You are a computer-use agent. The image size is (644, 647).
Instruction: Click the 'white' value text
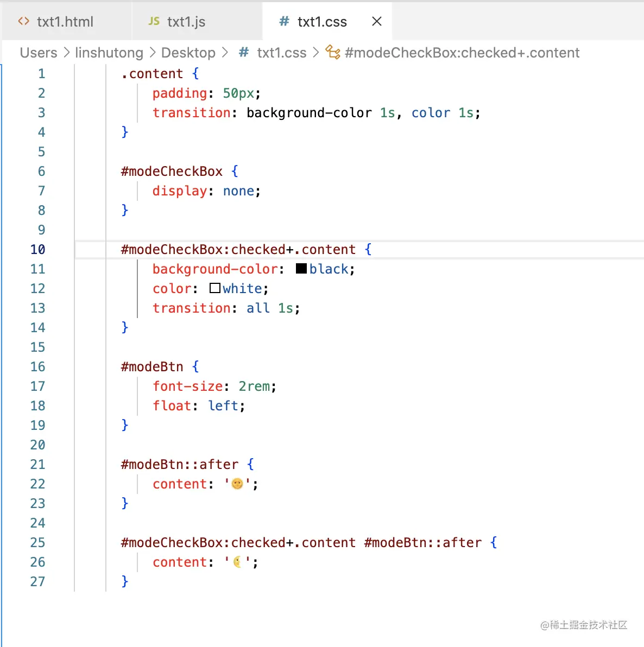point(242,288)
